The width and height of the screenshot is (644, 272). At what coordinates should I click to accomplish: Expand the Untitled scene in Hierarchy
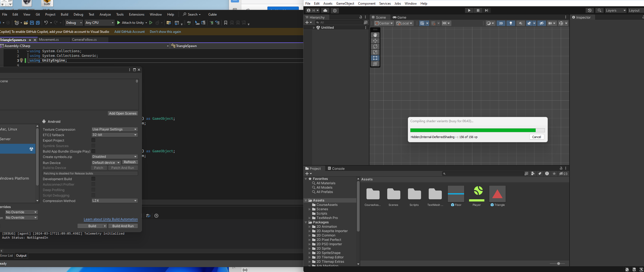coord(314,28)
